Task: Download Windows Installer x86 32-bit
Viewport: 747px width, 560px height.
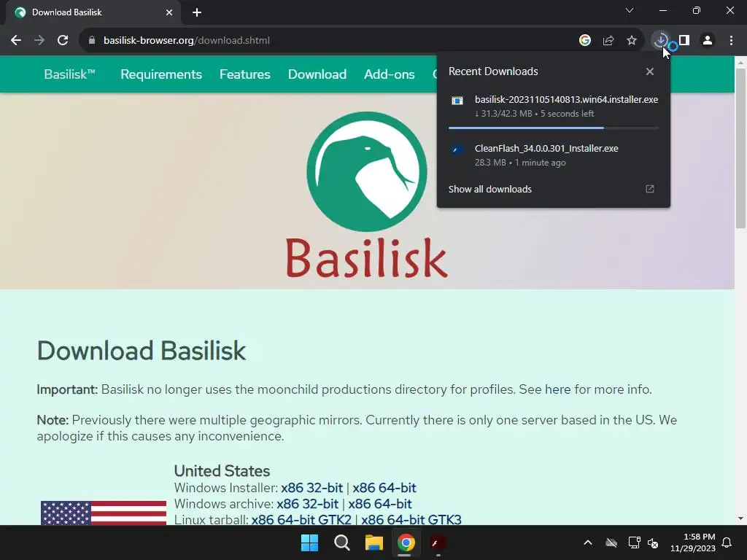Action: 311,488
